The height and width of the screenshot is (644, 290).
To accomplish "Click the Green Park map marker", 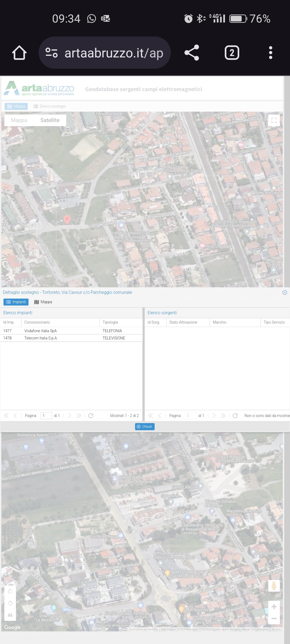I will (241, 145).
